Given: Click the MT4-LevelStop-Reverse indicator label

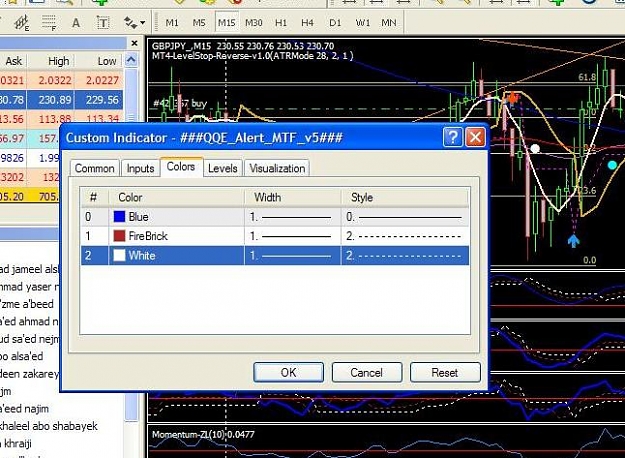Looking at the screenshot, I should click(x=252, y=56).
